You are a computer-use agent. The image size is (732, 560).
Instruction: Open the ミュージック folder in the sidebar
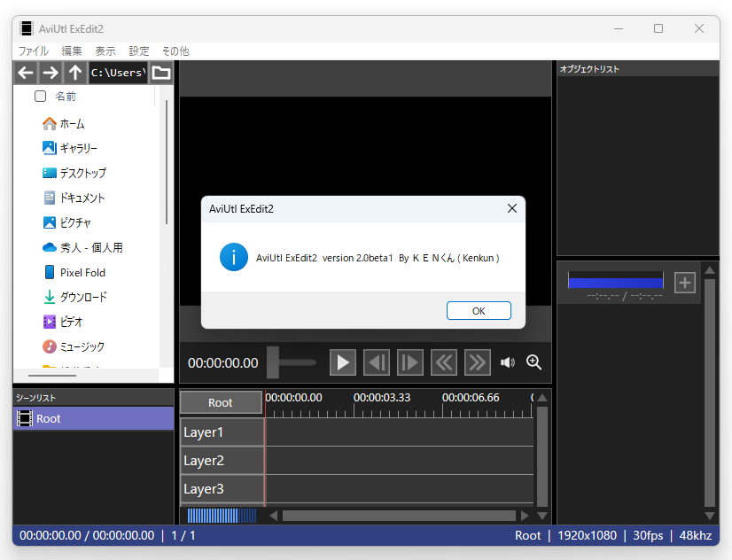[82, 346]
